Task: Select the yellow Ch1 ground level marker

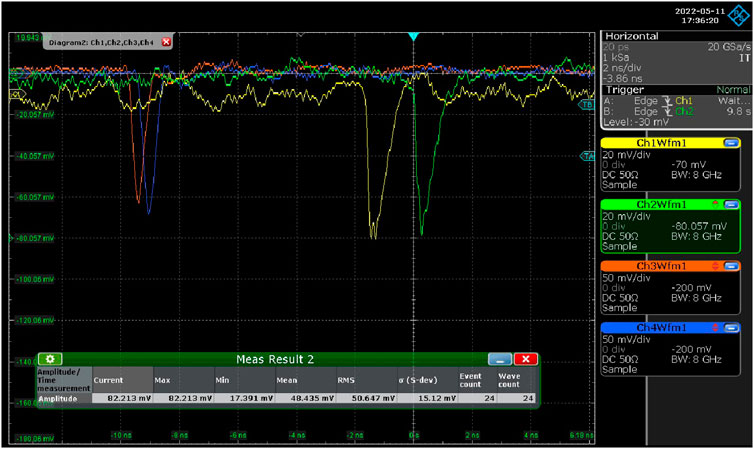Action: 17,94
